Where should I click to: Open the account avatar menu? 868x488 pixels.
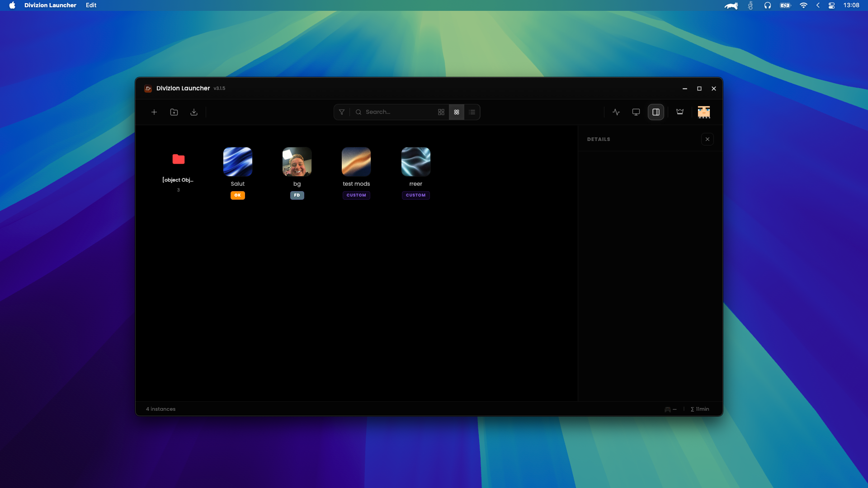point(704,112)
